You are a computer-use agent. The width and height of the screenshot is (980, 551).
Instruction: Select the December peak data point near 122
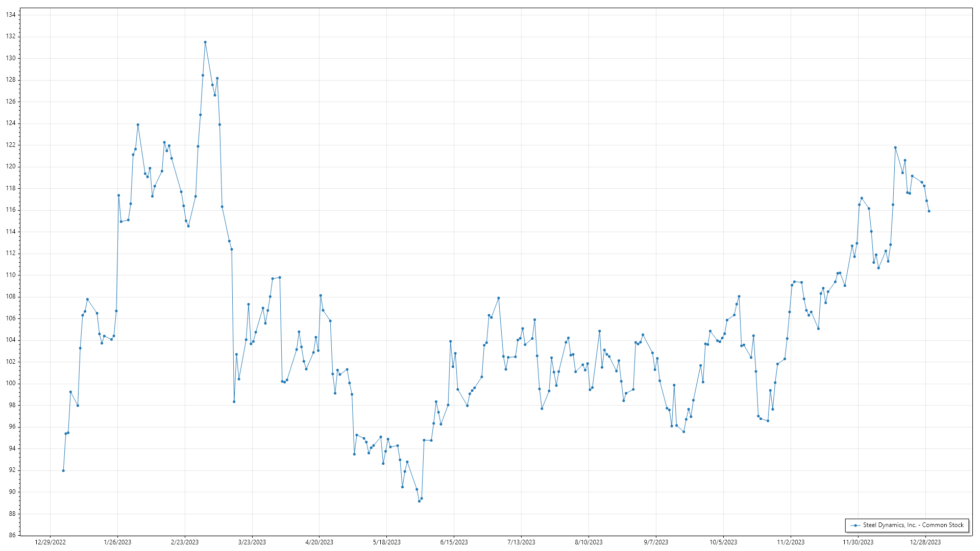tap(895, 147)
